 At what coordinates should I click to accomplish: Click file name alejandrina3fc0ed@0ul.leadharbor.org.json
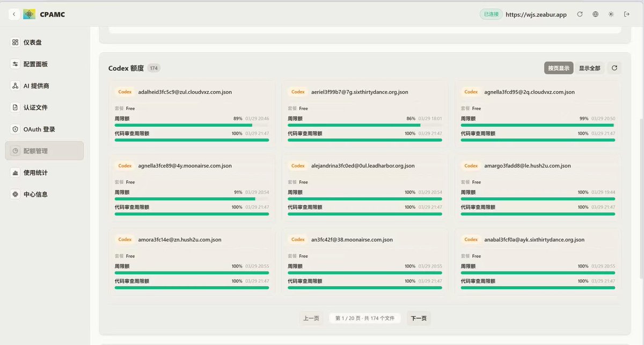coord(363,166)
